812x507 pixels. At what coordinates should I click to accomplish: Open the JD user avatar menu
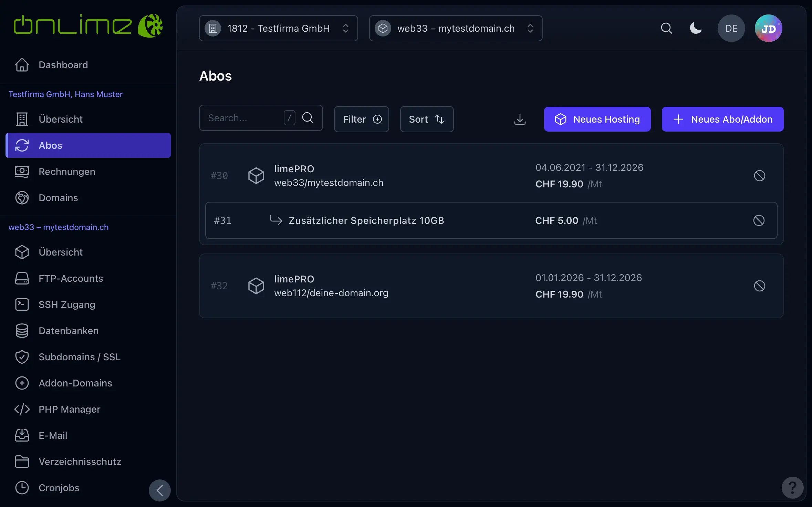768,28
